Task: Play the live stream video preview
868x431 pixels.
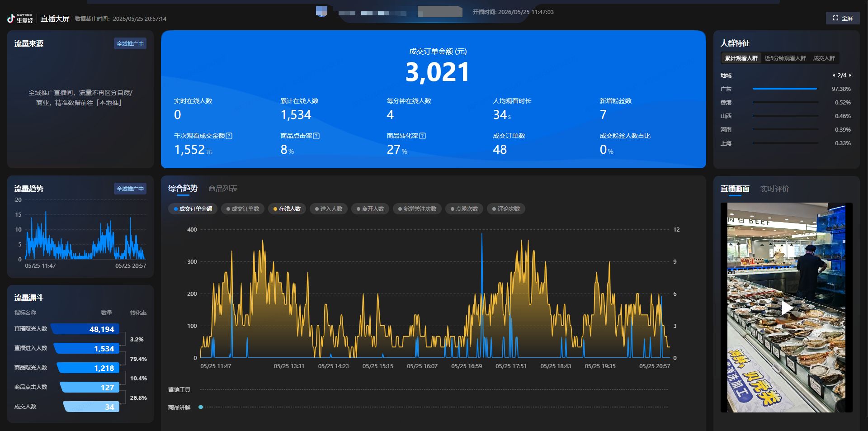Action: (787, 308)
